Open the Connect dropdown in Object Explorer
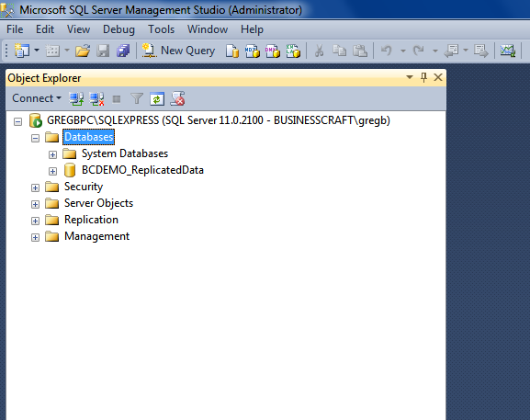This screenshot has width=530, height=420. coord(37,98)
